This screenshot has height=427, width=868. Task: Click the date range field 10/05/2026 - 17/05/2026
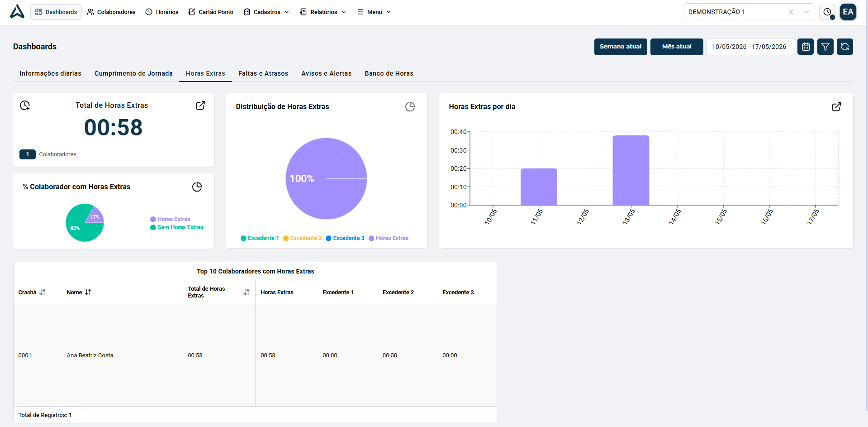pos(751,47)
